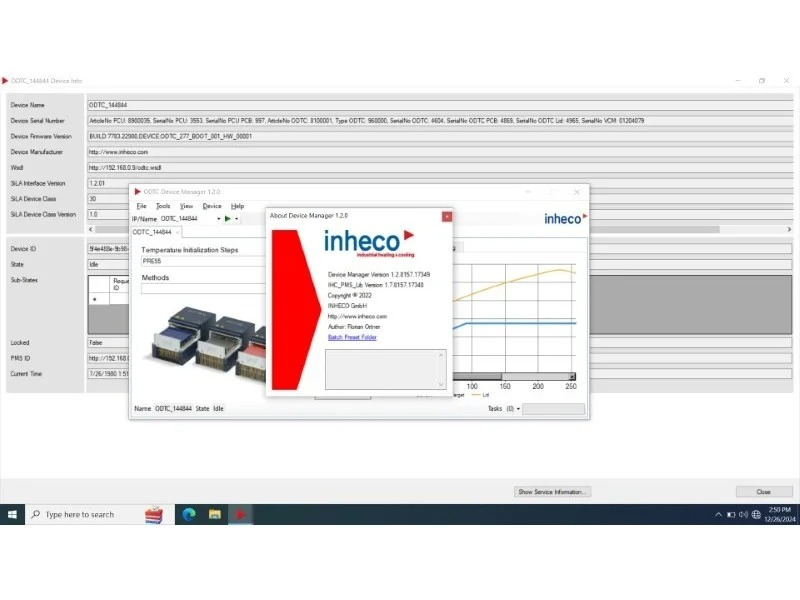
Task: Click the scroll down arrow in About dialog text box
Action: [x=441, y=384]
